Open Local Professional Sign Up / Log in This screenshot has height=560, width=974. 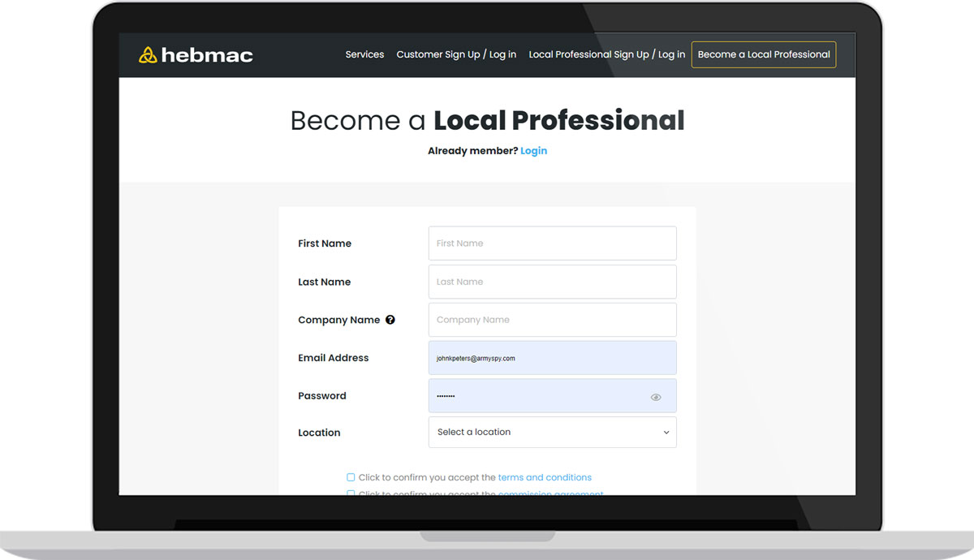[606, 54]
